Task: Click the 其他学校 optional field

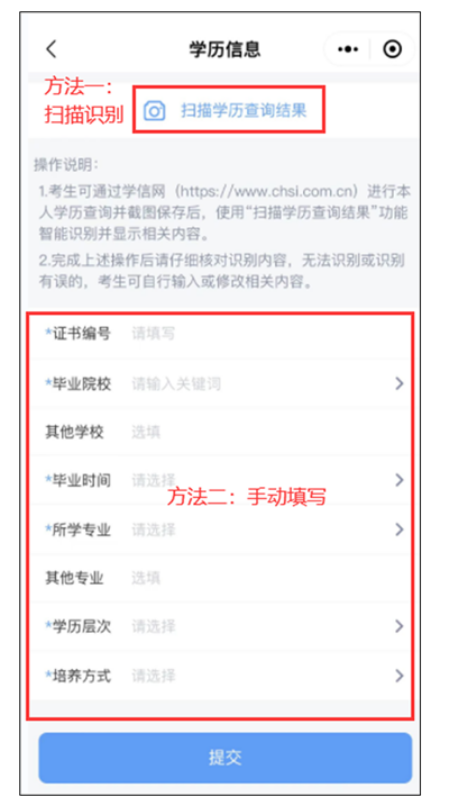Action: pos(265,432)
